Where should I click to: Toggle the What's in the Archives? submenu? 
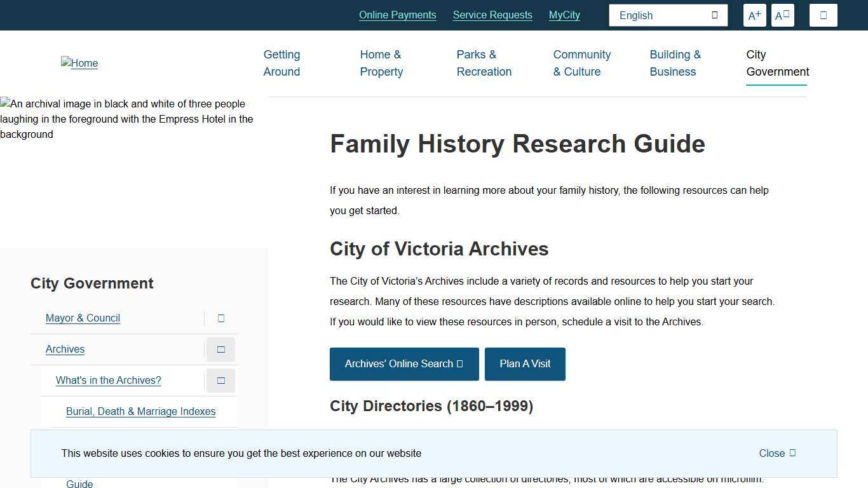pos(220,380)
